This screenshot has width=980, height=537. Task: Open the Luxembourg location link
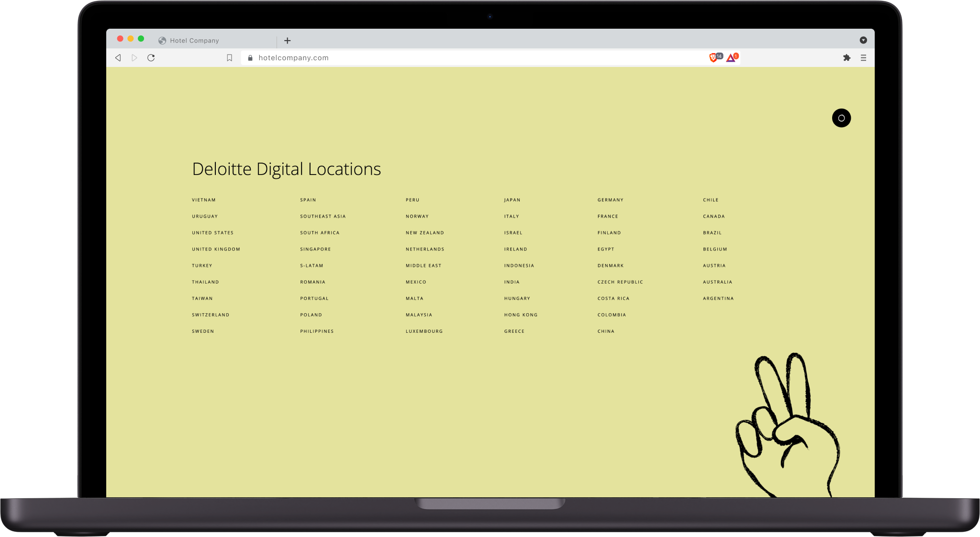pyautogui.click(x=424, y=331)
